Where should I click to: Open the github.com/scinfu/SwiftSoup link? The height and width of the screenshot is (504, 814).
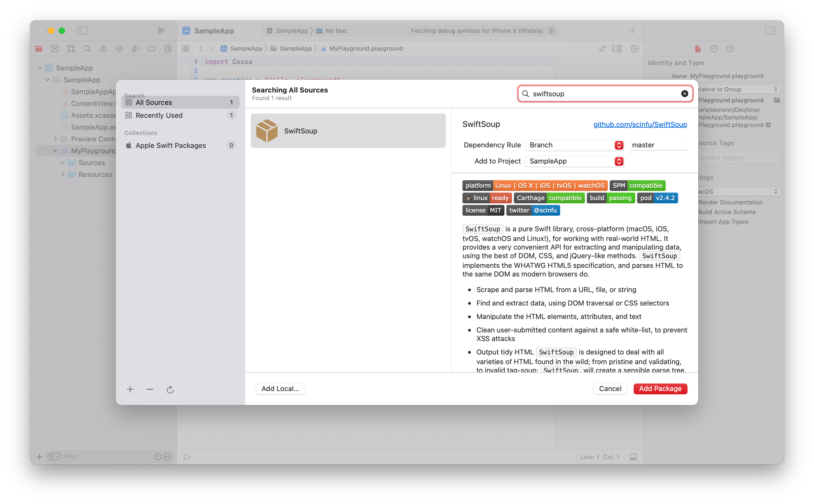[640, 124]
